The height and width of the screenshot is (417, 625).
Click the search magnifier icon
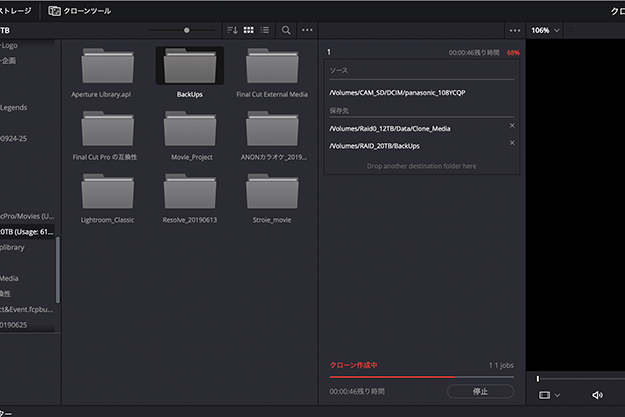tap(286, 30)
